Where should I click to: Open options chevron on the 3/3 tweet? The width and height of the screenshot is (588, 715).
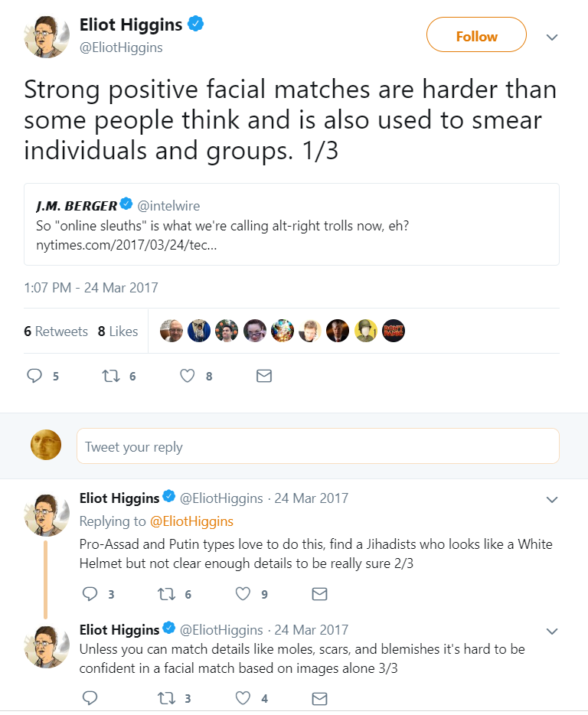point(551,631)
